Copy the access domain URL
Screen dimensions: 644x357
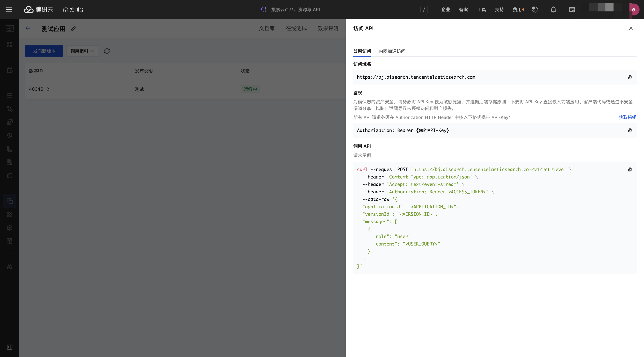pos(630,77)
